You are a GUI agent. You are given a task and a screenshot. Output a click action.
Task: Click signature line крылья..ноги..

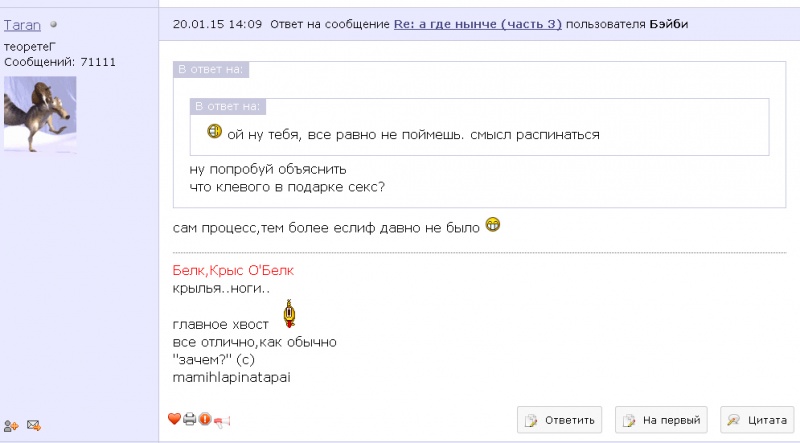(x=221, y=288)
